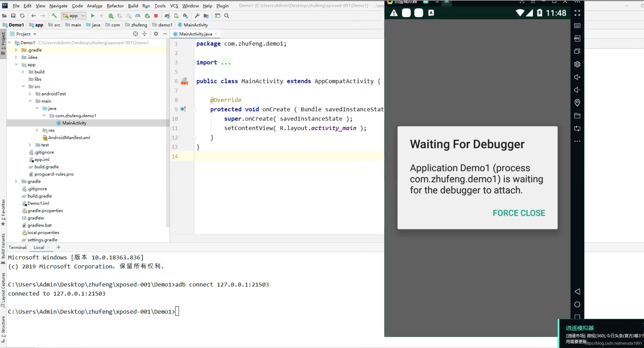
Task: Click the Run Anything toolbar icon
Action: [217, 16]
